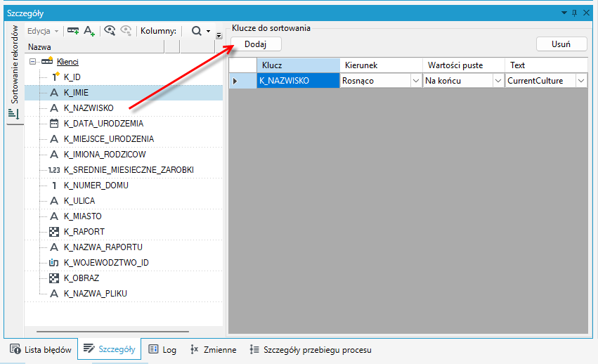Select the K_MIASTO column
Viewport: 598px width, 364px height.
click(x=82, y=216)
